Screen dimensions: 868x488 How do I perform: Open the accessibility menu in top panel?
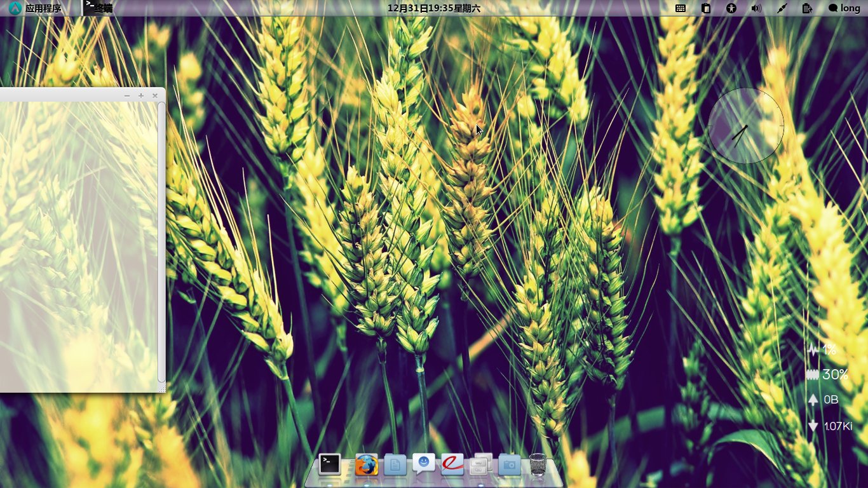(731, 8)
